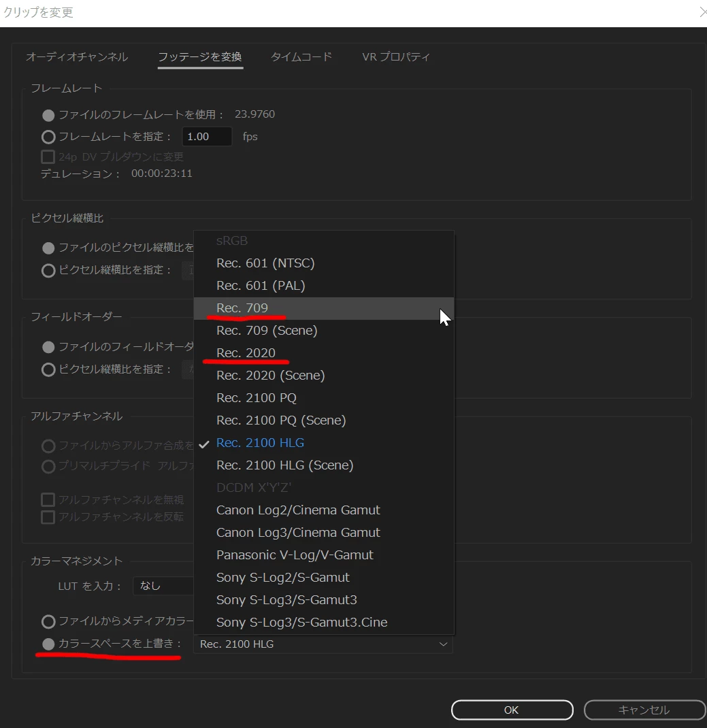
Task: Choose Canon Log2/Cinema Gamut option
Action: [x=324, y=510]
